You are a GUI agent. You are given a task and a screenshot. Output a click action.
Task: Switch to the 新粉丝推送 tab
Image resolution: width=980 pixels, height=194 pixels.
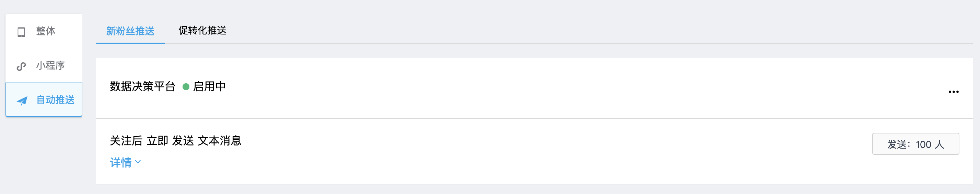point(130,31)
